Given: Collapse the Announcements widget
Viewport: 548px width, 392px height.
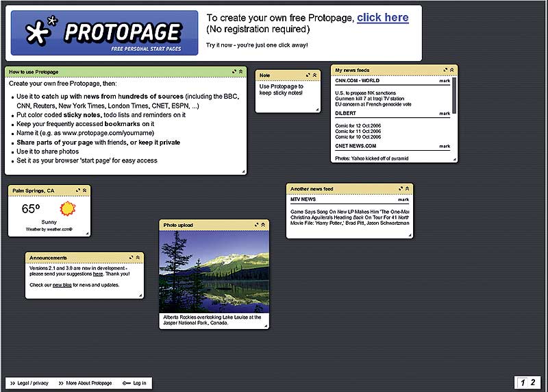Looking at the screenshot, I should pos(138,258).
